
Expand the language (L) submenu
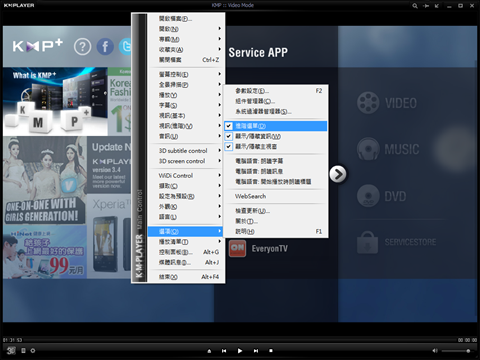185,217
